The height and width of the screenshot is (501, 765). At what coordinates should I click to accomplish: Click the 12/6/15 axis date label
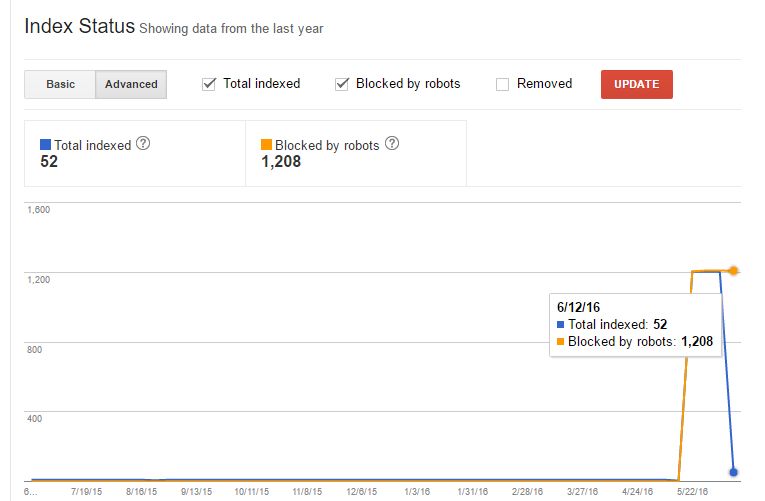[362, 492]
